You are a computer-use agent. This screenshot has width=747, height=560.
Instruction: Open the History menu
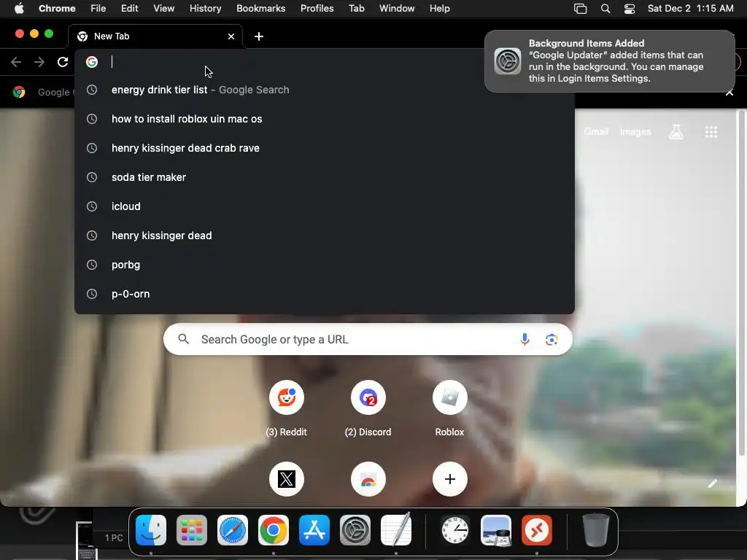coord(205,9)
